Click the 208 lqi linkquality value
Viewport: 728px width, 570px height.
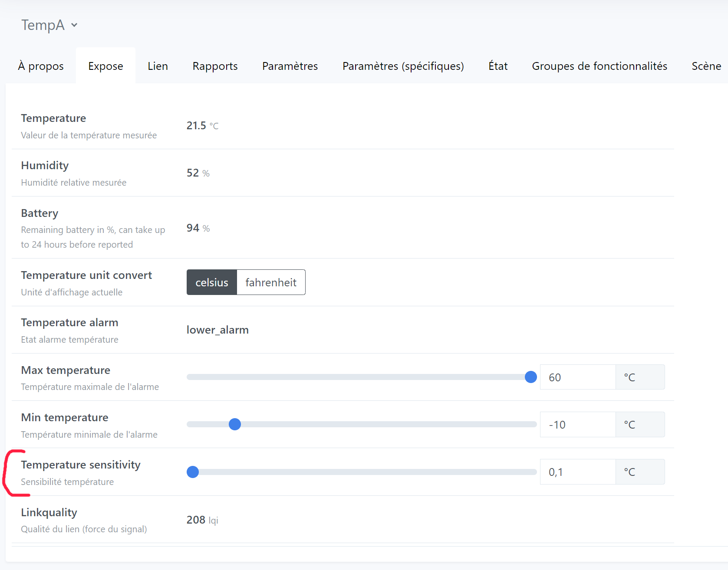point(202,520)
